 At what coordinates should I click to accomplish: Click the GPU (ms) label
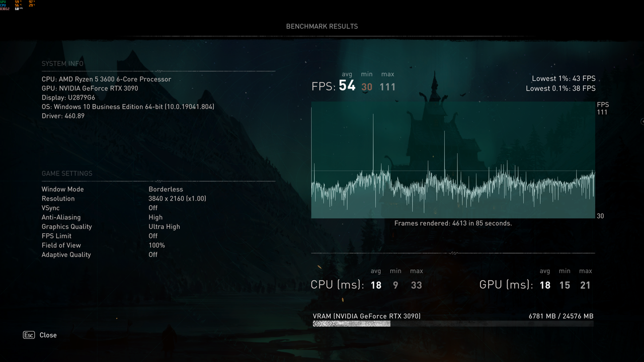pos(506,285)
